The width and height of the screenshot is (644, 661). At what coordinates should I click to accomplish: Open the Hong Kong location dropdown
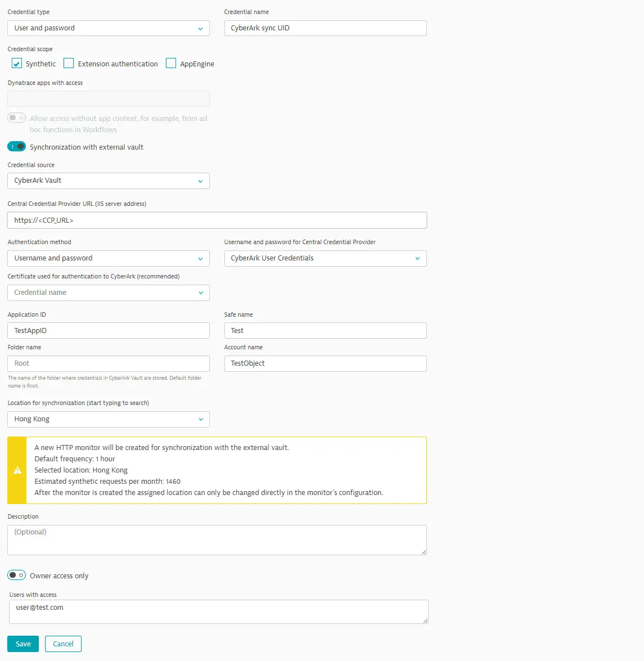pyautogui.click(x=108, y=419)
